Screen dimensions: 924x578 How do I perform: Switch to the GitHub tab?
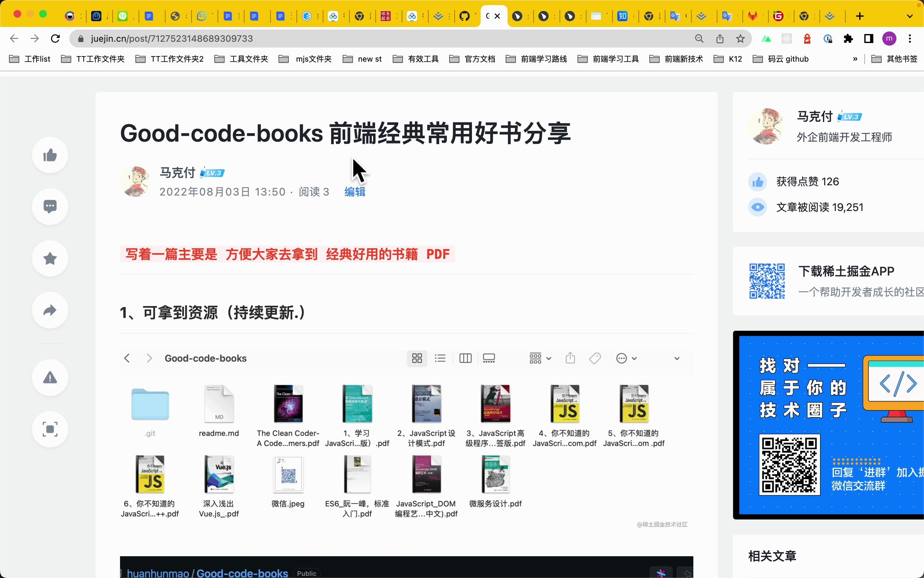coord(465,16)
